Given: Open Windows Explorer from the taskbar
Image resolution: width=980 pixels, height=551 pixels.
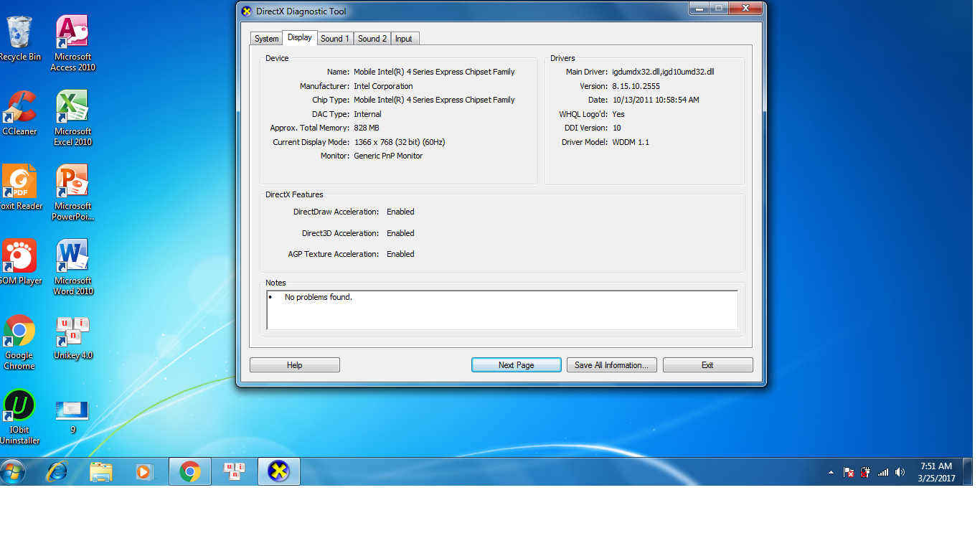Looking at the screenshot, I should (101, 471).
